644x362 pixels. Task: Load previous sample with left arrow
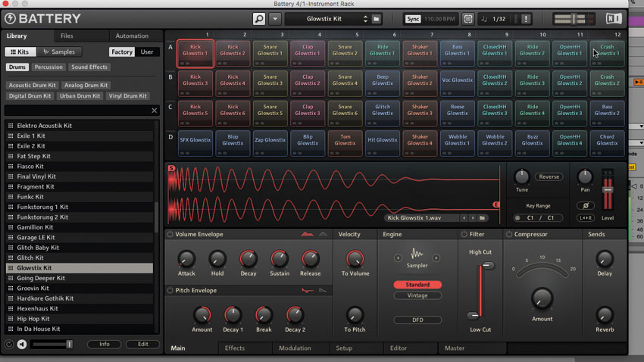click(464, 218)
